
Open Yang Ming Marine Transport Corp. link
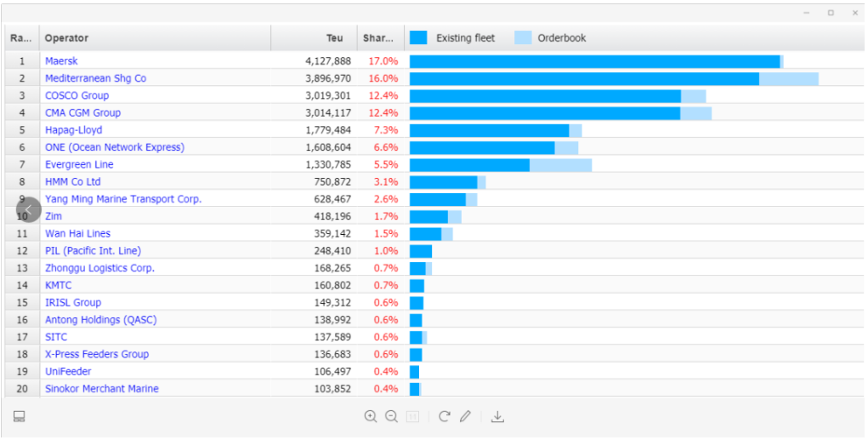click(x=123, y=198)
